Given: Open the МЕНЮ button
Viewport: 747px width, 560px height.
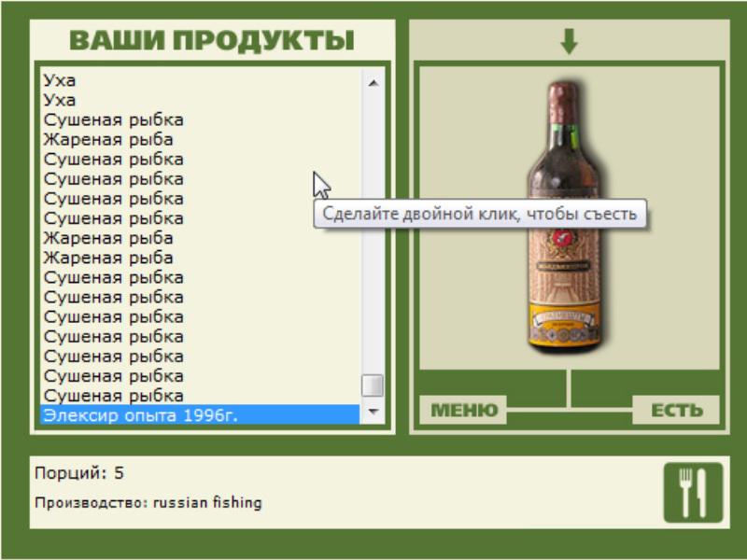Looking at the screenshot, I should click(x=463, y=410).
